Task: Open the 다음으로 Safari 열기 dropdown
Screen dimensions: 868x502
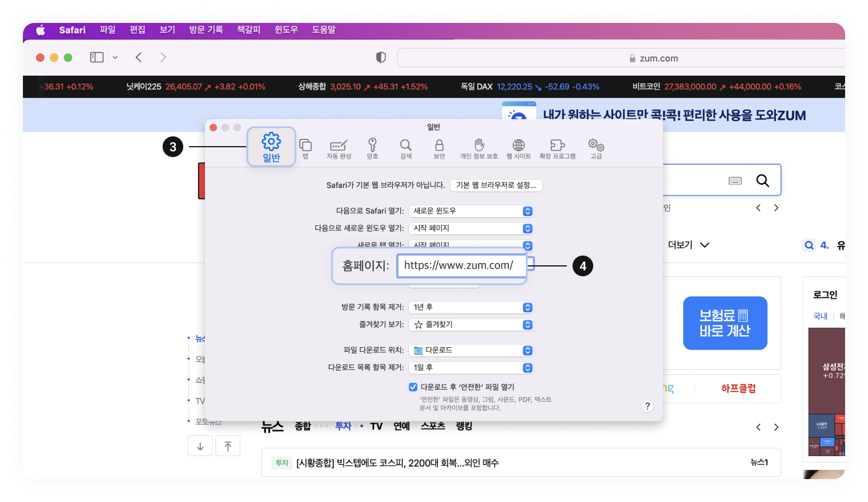Action: [471, 211]
